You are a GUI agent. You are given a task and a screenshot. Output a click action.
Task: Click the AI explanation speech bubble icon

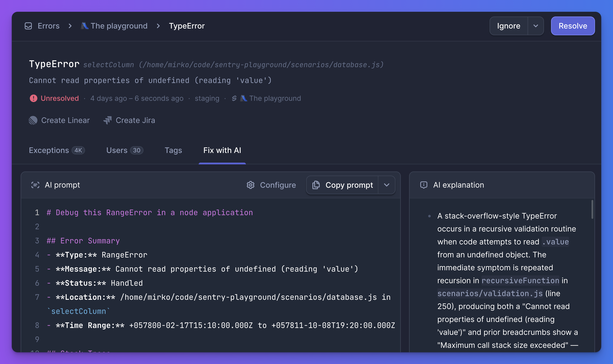pos(424,185)
